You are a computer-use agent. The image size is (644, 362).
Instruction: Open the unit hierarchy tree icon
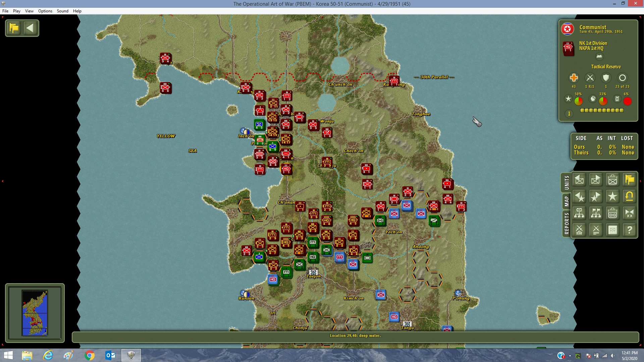point(579,213)
